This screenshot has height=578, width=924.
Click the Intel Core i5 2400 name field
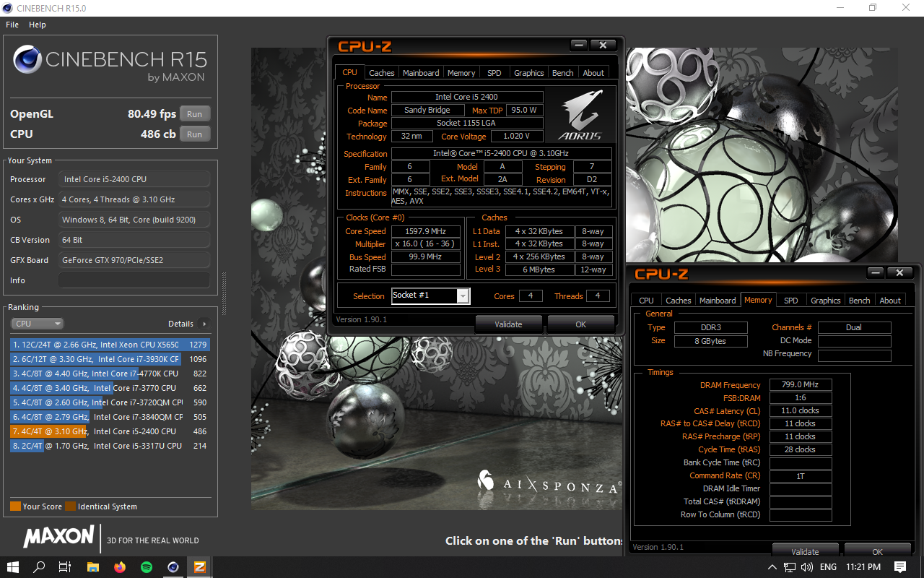[x=467, y=97]
